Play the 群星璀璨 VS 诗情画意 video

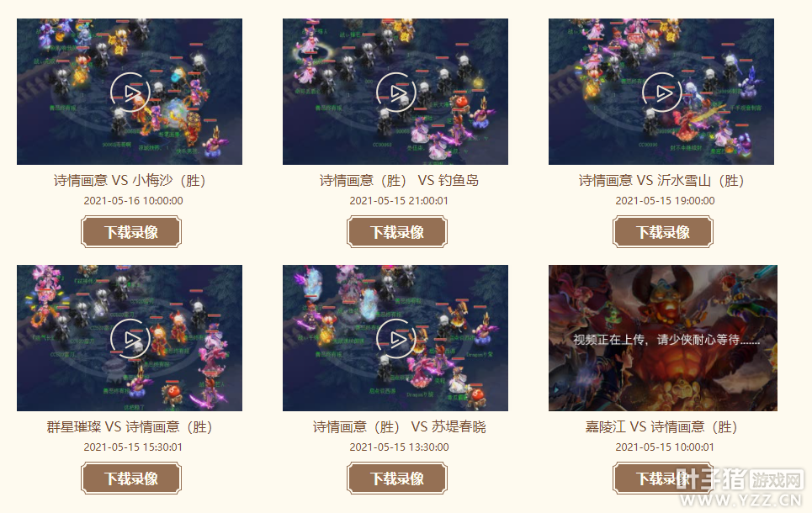point(130,338)
